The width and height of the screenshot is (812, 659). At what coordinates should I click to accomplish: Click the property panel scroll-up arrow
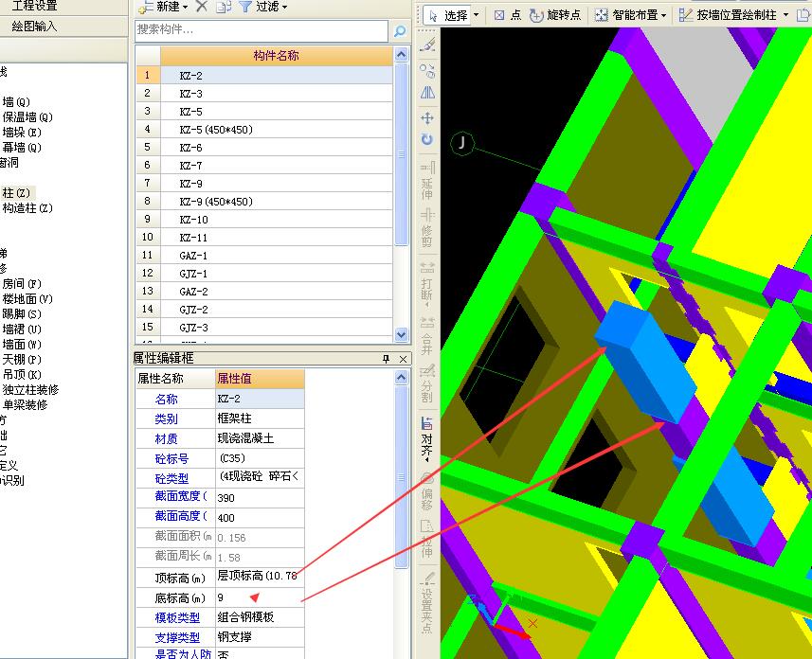(402, 378)
